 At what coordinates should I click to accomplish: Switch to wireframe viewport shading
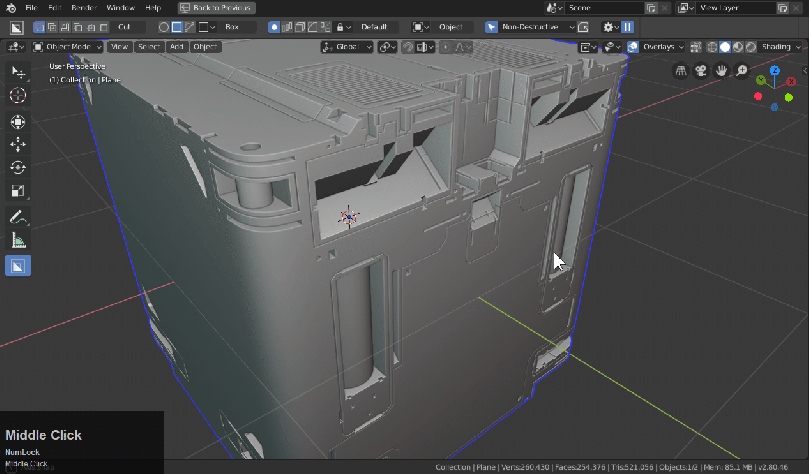[x=712, y=47]
